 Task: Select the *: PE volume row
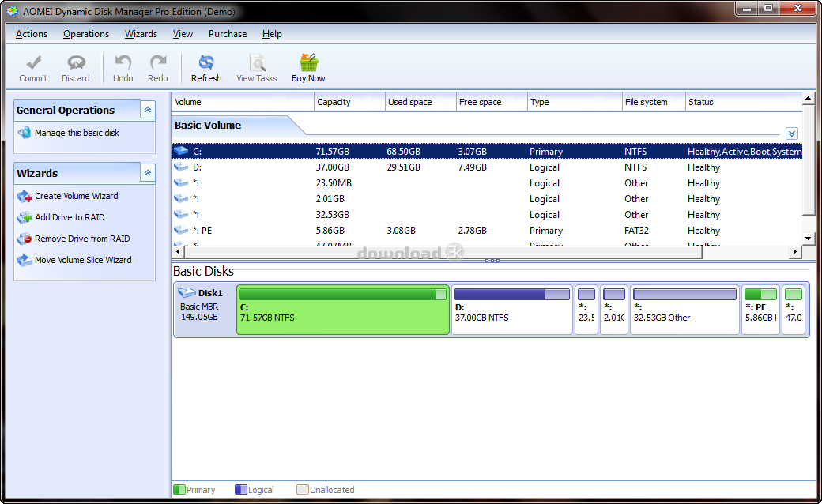tap(487, 230)
